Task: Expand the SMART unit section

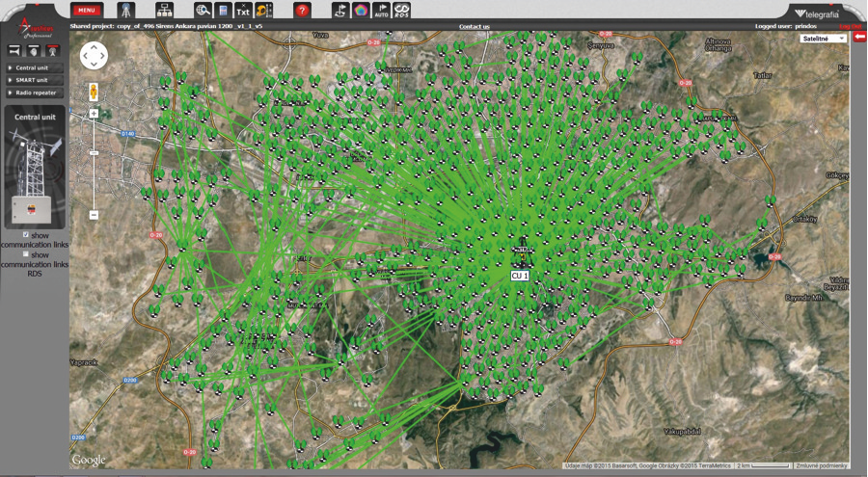Action: (x=34, y=80)
